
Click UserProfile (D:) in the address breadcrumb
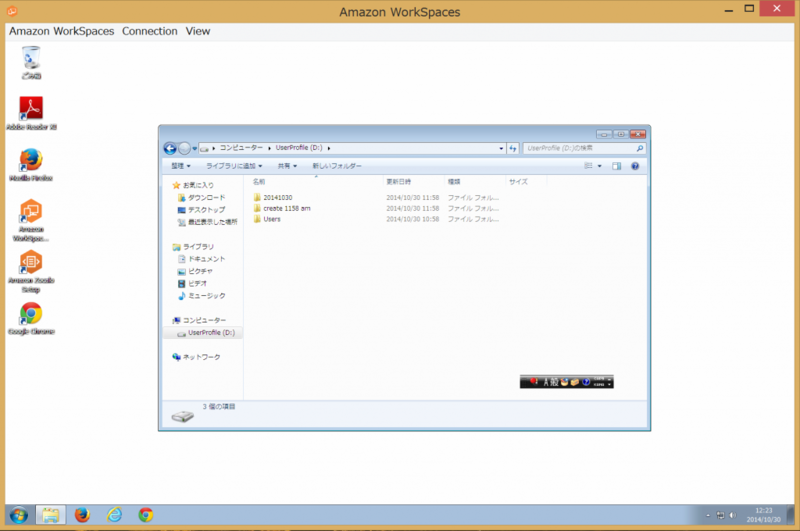(299, 147)
